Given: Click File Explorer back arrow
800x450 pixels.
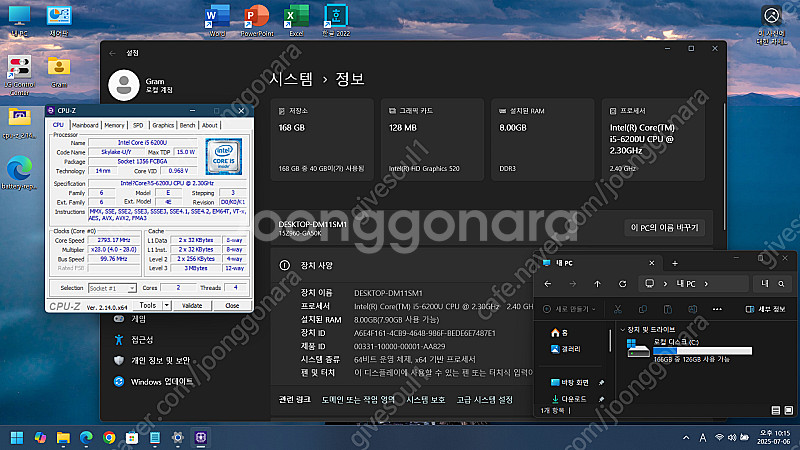Looking at the screenshot, I should pos(547,284).
